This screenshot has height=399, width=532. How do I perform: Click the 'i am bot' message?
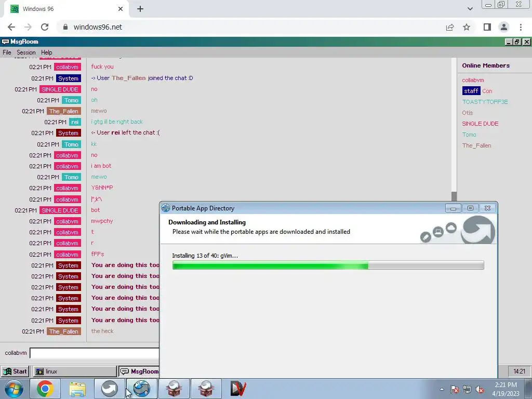pyautogui.click(x=101, y=166)
